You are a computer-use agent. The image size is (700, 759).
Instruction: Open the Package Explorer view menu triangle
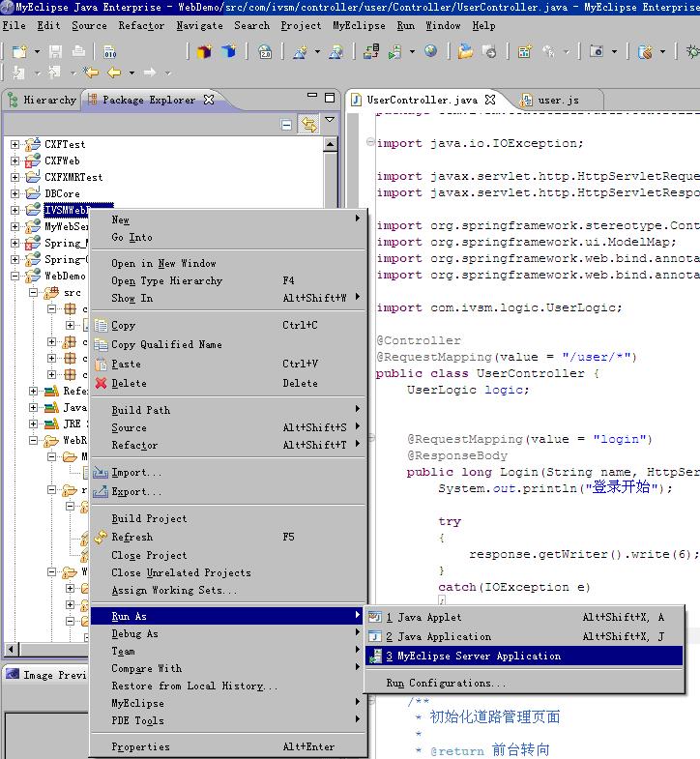330,120
